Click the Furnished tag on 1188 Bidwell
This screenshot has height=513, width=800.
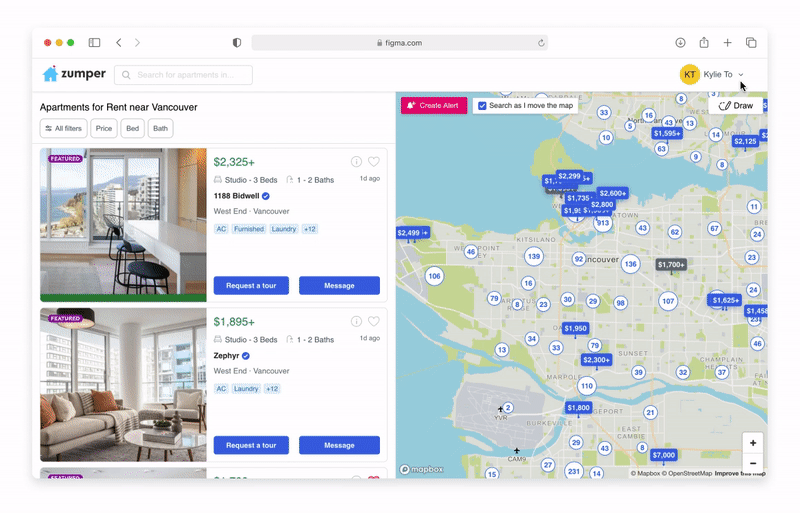pyautogui.click(x=249, y=229)
